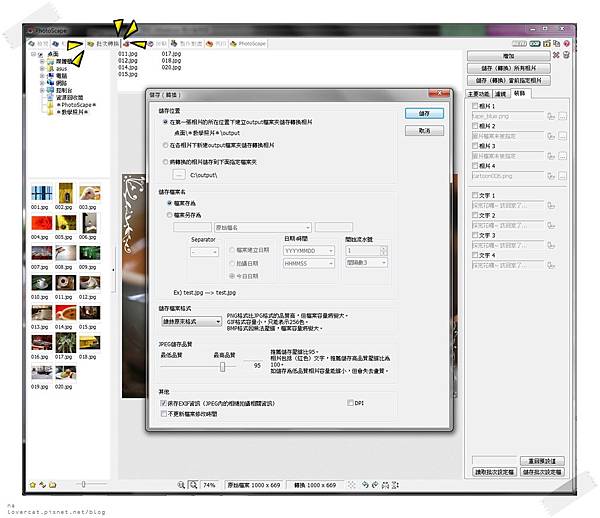Expand the 控制台 node in the folder tree

42,90
